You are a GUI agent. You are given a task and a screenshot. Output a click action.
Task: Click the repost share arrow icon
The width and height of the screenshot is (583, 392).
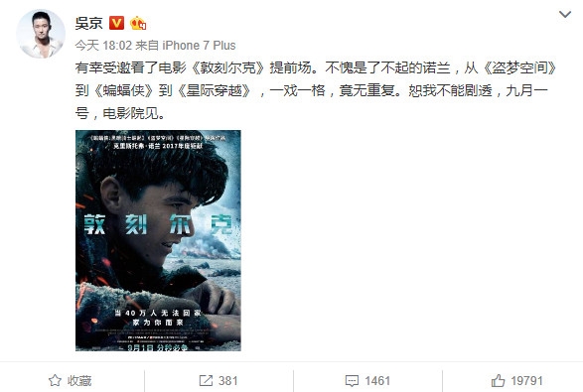pyautogui.click(x=206, y=380)
